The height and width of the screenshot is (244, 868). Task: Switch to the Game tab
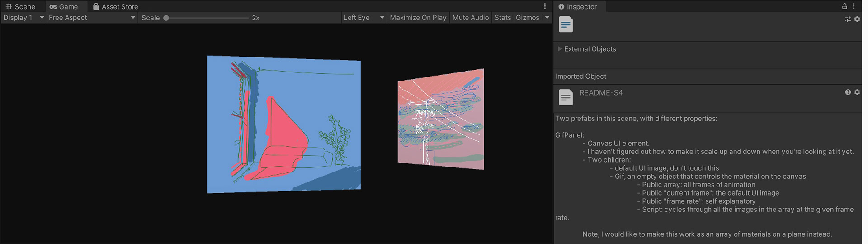pos(64,6)
